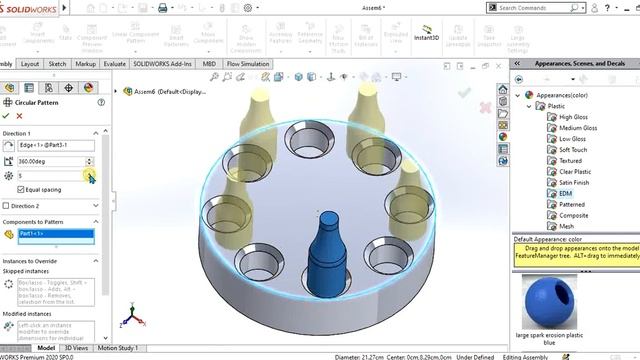Click the Instant3D ribbon button
Viewport: 640px width, 360px height.
[426, 33]
